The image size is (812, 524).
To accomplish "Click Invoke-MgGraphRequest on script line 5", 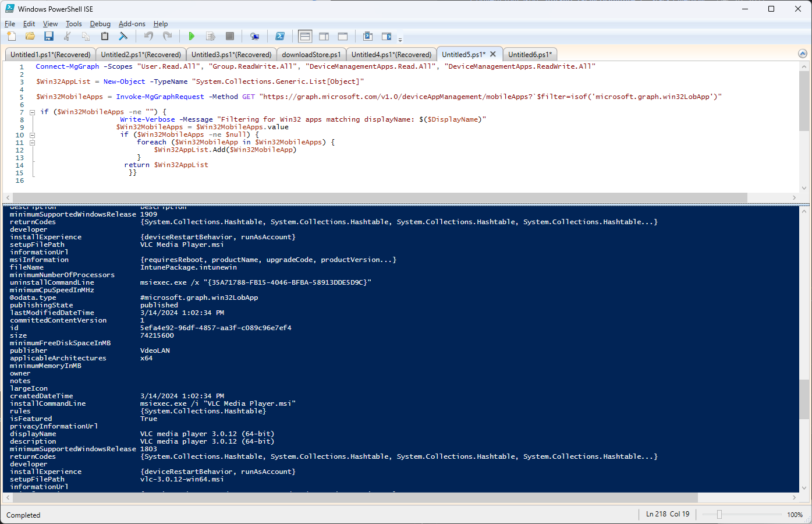I will (x=160, y=97).
